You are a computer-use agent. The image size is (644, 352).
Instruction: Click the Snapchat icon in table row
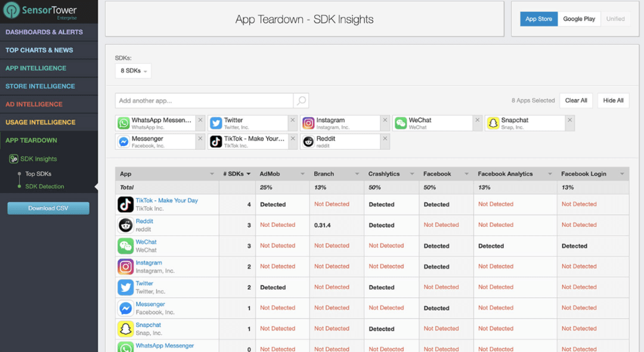click(x=125, y=329)
